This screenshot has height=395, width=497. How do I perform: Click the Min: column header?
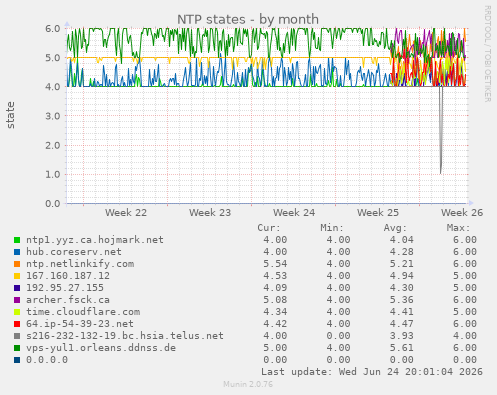tap(332, 228)
